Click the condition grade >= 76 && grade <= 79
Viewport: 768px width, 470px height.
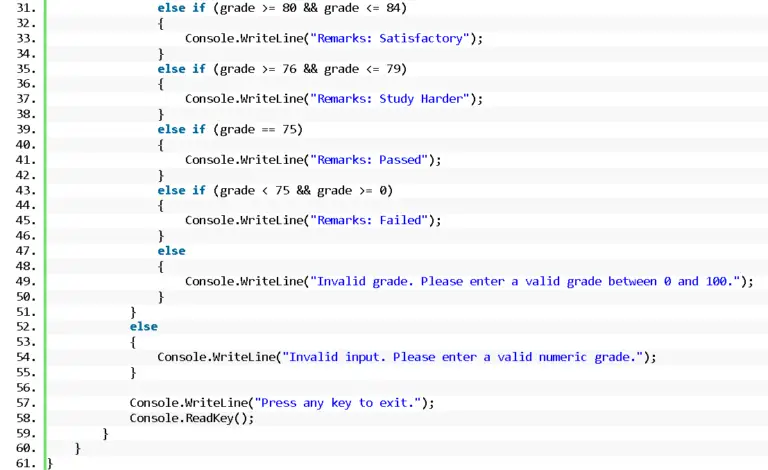pos(310,69)
